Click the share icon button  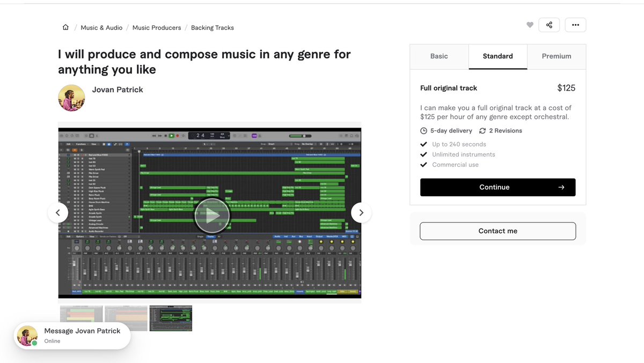(x=549, y=25)
